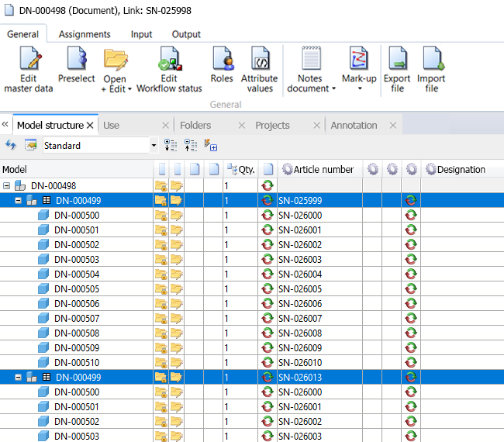The image size is (504, 442).
Task: Open the Edit Workflow status tool
Action: (168, 60)
